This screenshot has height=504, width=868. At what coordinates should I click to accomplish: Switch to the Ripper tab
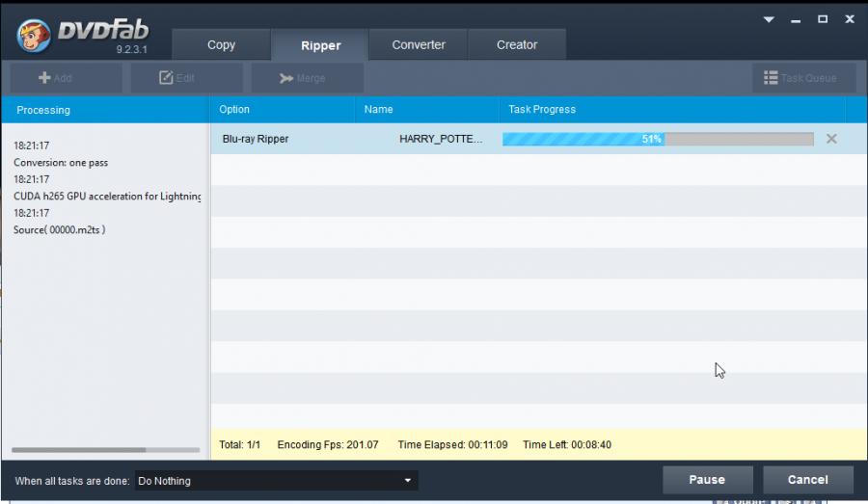[320, 45]
